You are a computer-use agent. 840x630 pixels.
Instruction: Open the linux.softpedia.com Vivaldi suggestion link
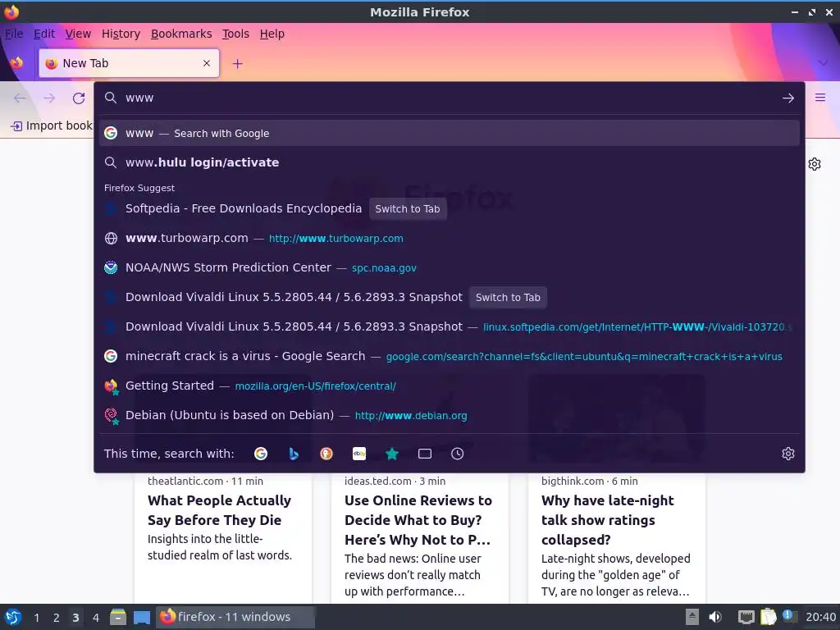[450, 326]
